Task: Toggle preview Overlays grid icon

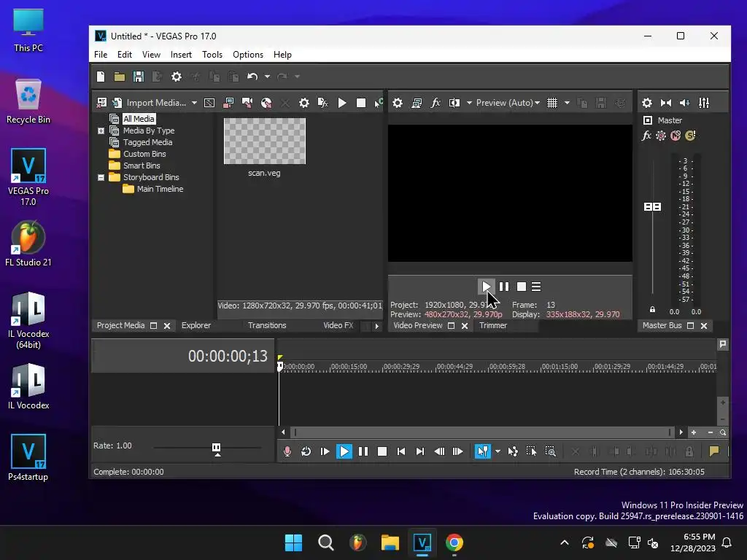Action: coord(552,103)
